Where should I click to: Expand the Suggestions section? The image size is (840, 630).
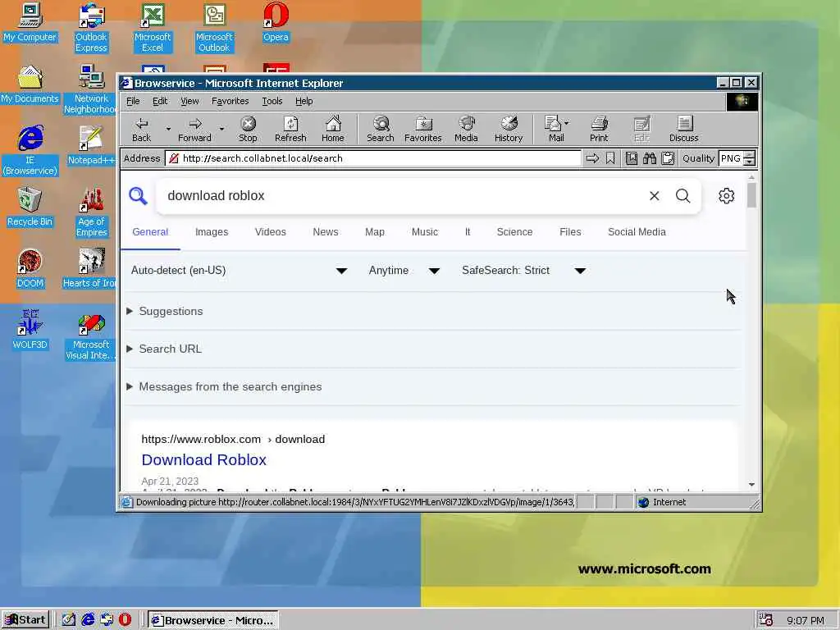tap(165, 311)
